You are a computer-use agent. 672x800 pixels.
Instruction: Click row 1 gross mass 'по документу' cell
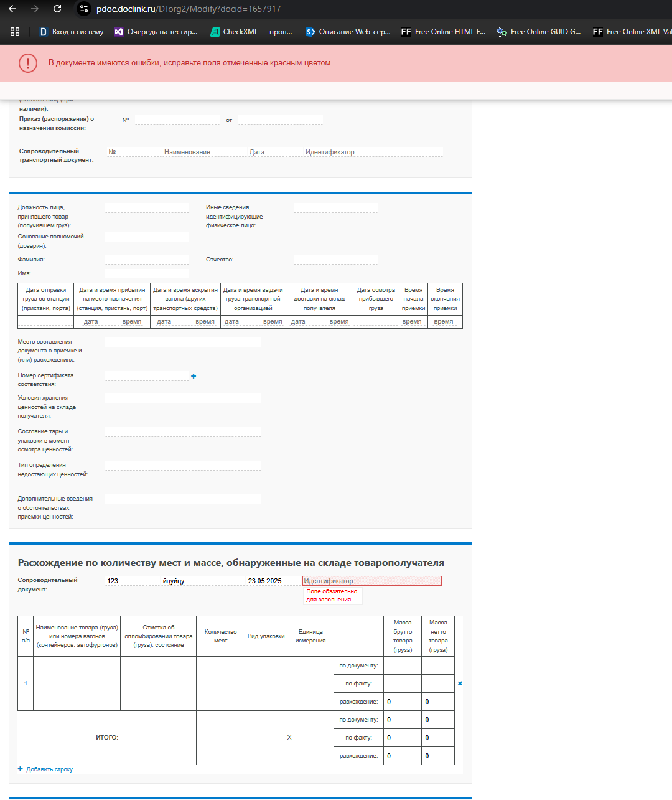point(403,666)
